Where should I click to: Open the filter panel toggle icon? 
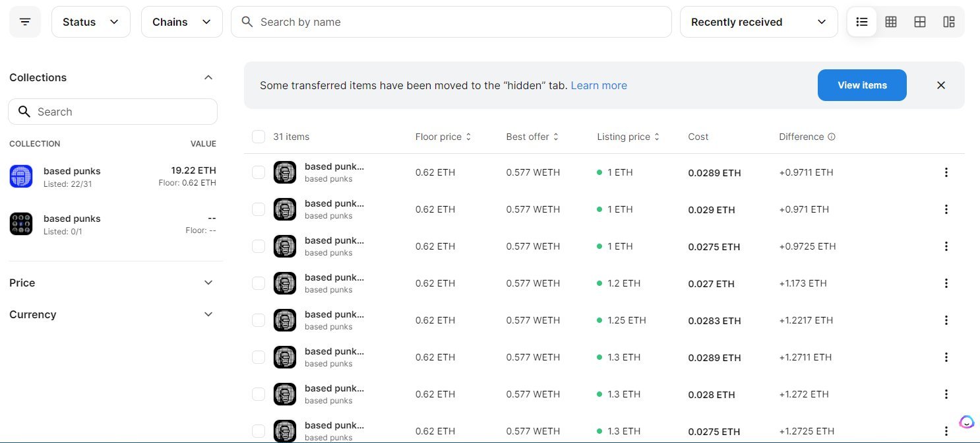tap(25, 22)
